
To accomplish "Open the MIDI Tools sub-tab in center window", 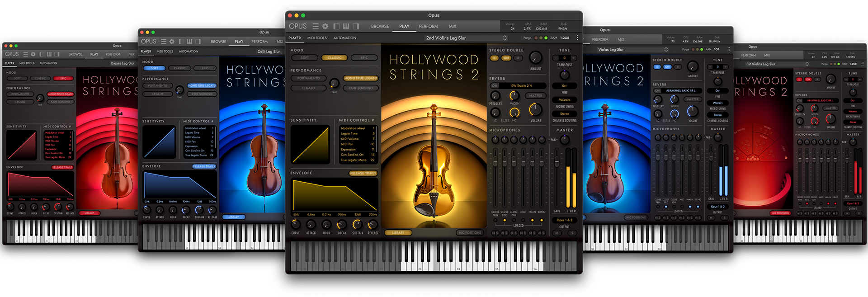I will click(317, 38).
